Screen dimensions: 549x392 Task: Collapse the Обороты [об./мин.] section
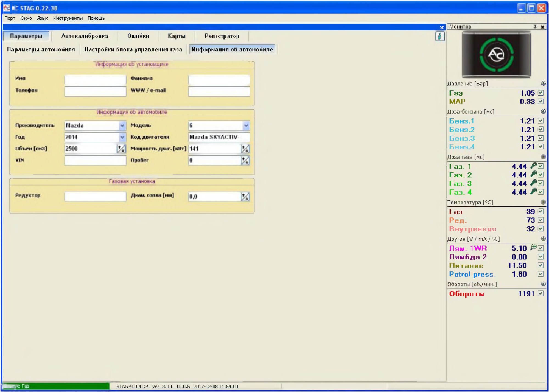(x=543, y=284)
